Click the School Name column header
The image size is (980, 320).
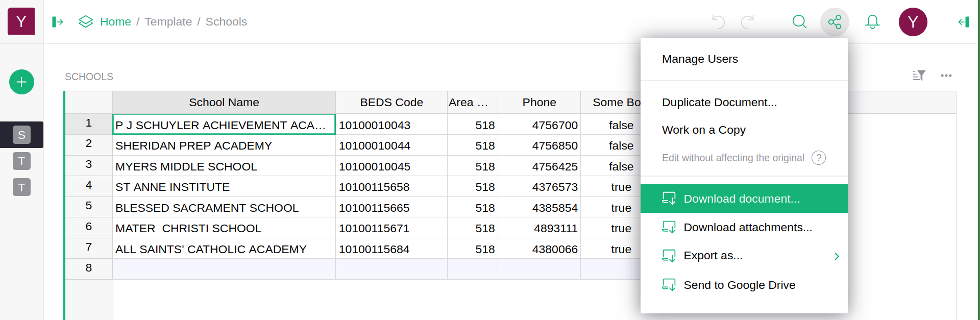coord(224,103)
